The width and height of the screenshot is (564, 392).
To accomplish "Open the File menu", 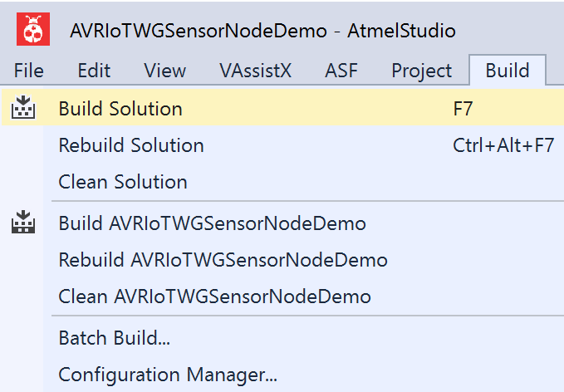I will tap(29, 70).
